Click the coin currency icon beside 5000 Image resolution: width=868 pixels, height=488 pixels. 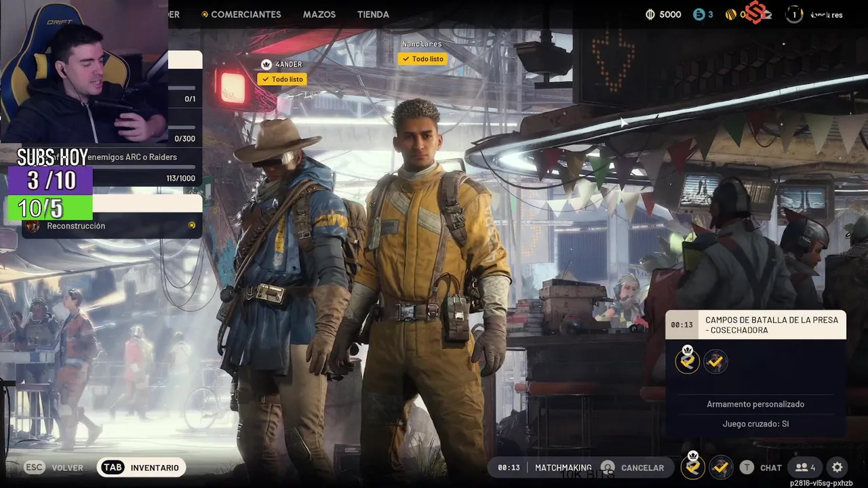(650, 14)
